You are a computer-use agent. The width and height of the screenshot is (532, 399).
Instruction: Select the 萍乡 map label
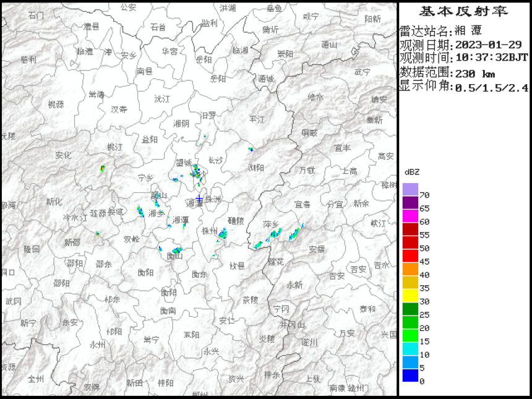271,225
